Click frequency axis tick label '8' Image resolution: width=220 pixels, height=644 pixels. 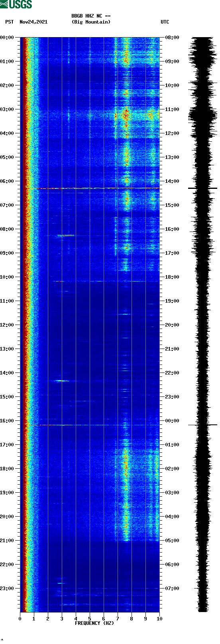click(132, 619)
